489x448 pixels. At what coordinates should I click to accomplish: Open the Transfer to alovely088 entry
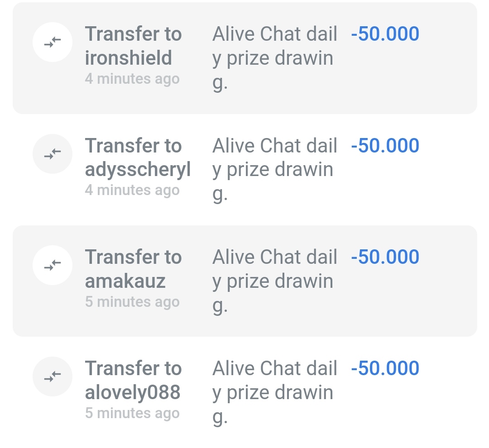(x=245, y=392)
